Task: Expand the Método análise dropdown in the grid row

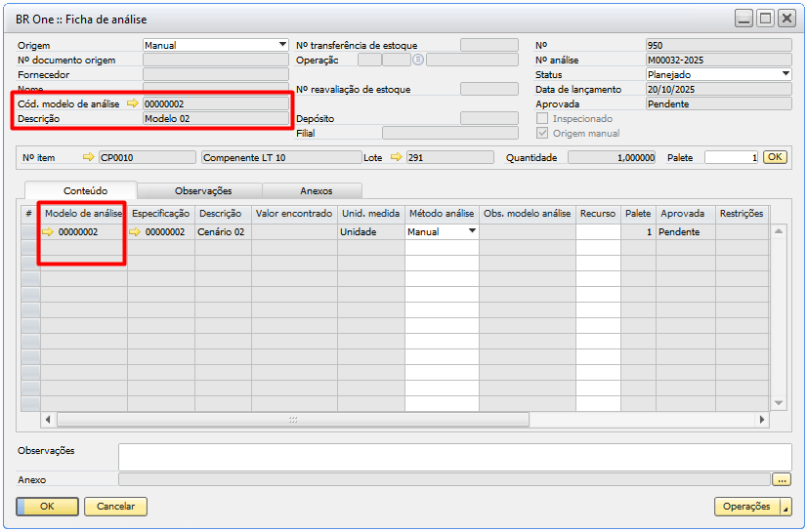Action: pyautogui.click(x=472, y=232)
